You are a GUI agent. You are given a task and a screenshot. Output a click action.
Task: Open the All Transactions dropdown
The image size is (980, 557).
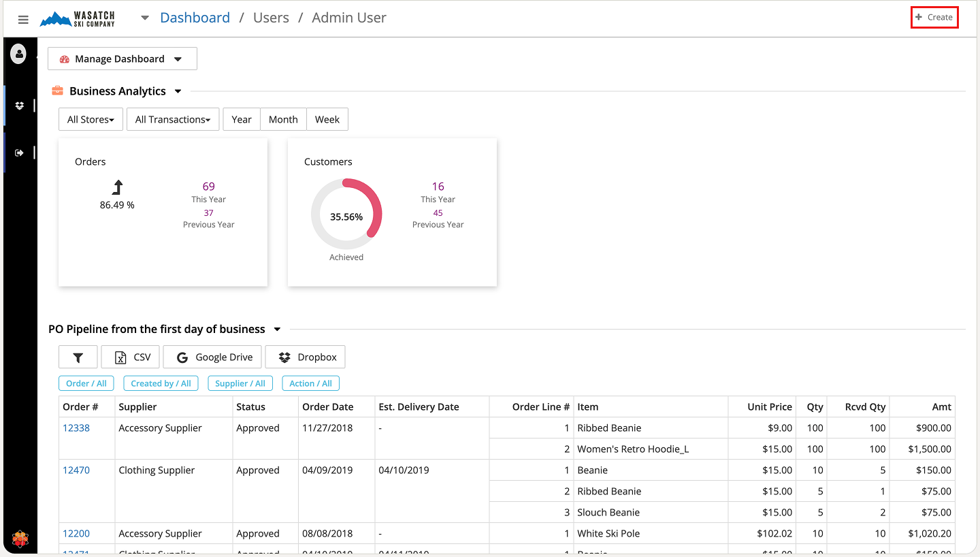(x=172, y=119)
